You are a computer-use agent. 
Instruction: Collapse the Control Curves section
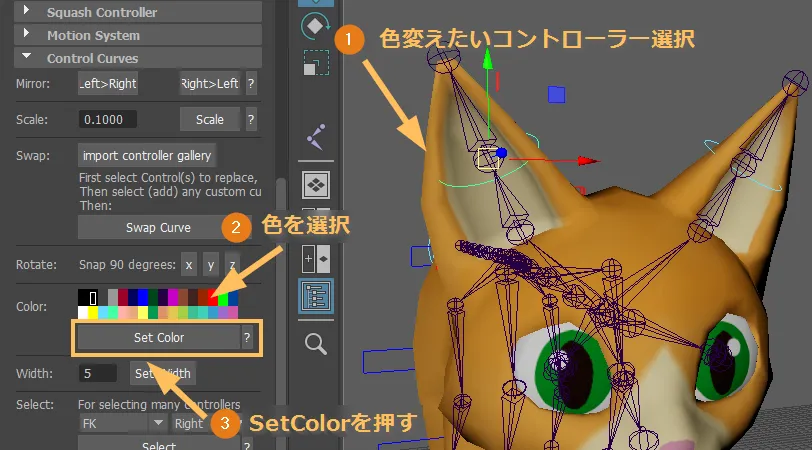(25, 58)
